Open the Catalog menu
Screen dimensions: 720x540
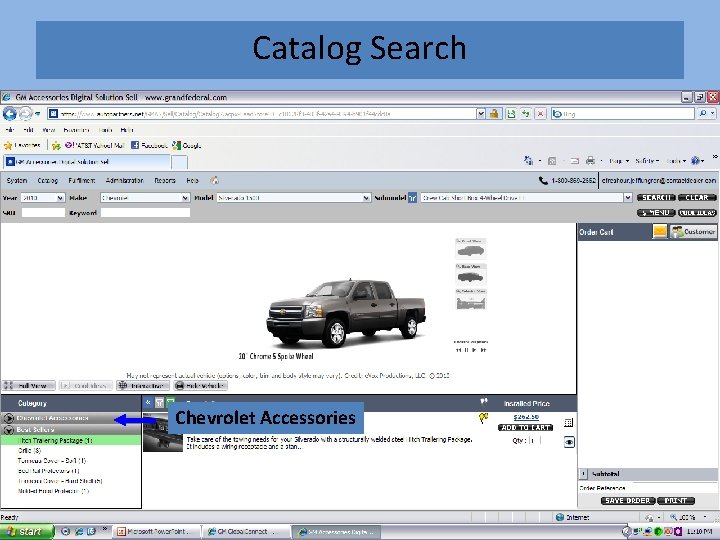click(48, 180)
